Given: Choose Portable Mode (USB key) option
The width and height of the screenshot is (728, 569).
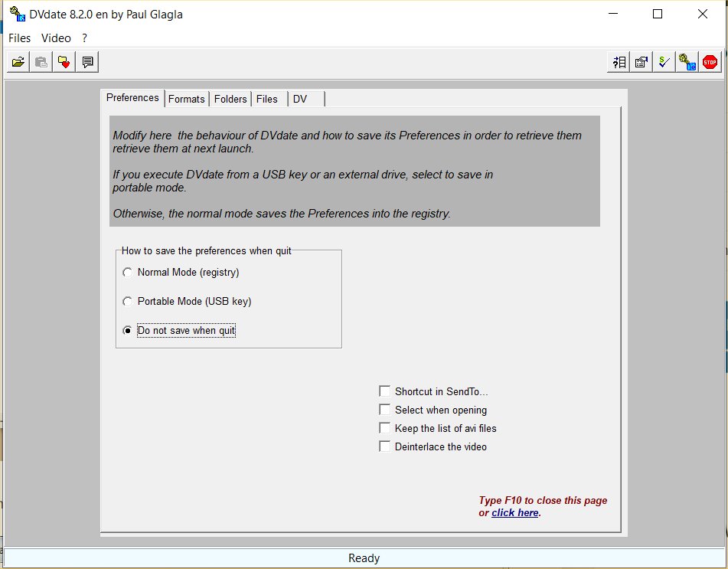Looking at the screenshot, I should [127, 302].
